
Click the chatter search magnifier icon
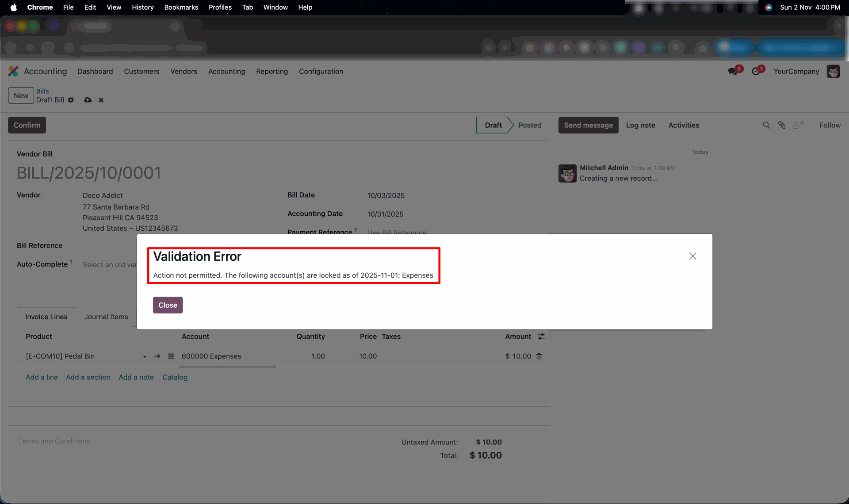coord(766,125)
